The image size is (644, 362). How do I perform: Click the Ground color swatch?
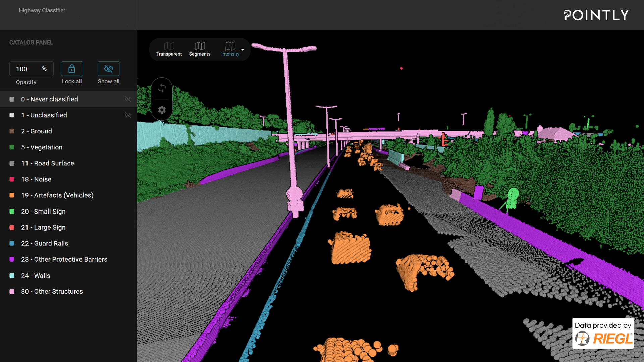12,131
